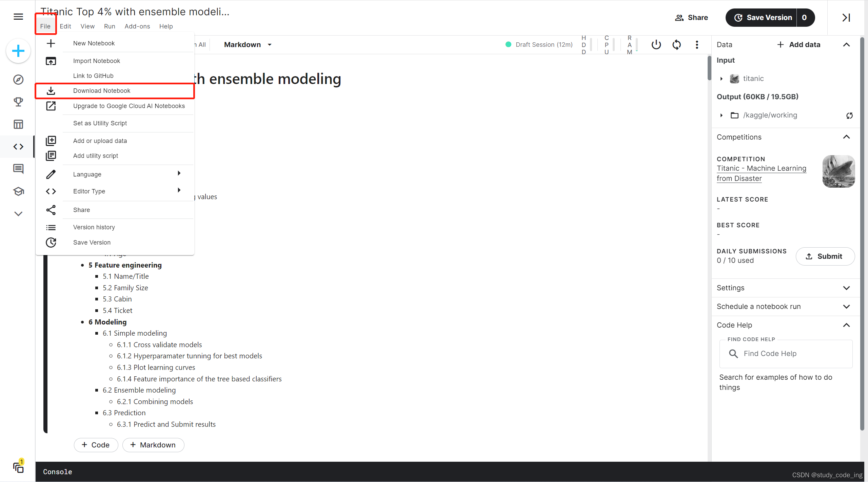The width and height of the screenshot is (868, 482).
Task: Click the restart session refresh icon
Action: click(x=676, y=45)
